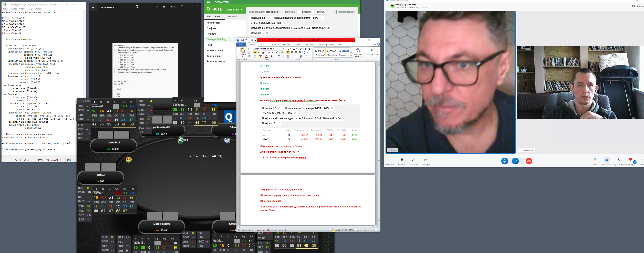Open Участники participants list
The image size is (644, 253).
click(414, 160)
